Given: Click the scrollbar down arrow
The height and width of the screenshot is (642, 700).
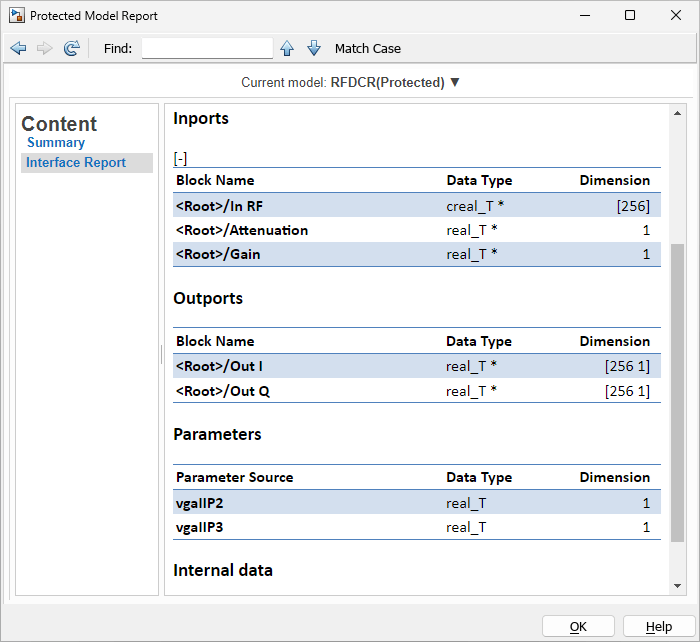Looking at the screenshot, I should (x=677, y=586).
